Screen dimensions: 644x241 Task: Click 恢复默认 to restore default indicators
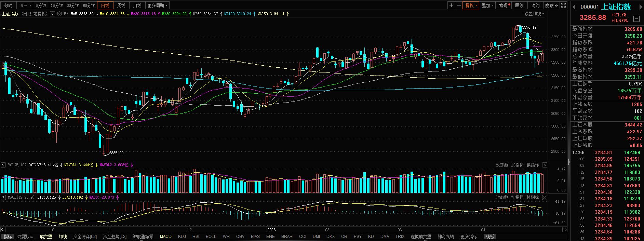25,237
